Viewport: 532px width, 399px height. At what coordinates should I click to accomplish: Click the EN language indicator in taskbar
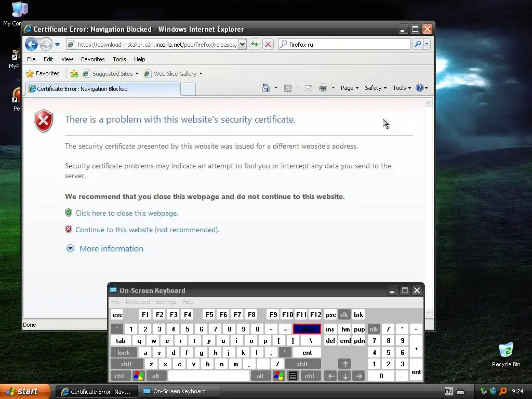point(448,392)
